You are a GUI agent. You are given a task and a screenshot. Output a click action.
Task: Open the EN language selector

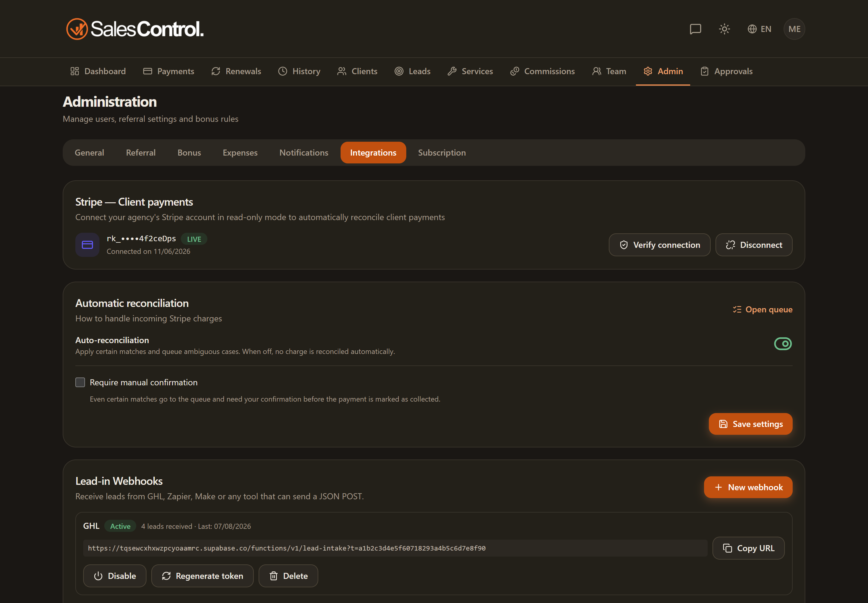[759, 29]
